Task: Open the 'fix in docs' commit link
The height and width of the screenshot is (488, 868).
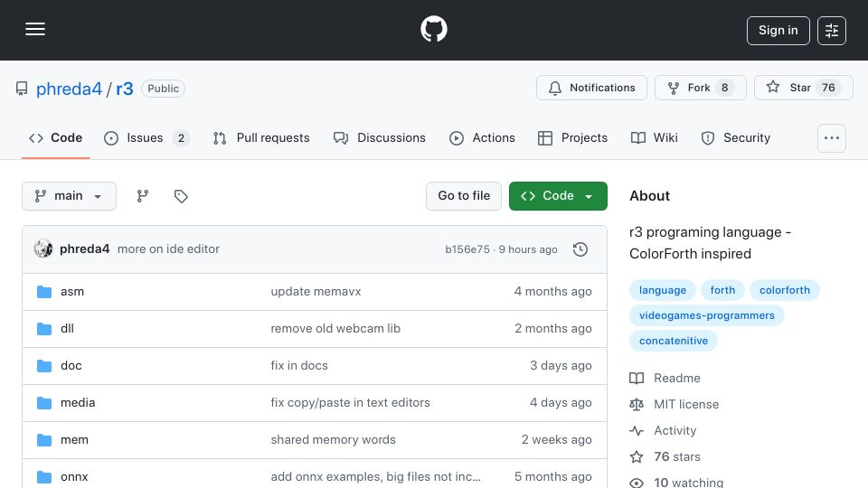Action: point(299,366)
